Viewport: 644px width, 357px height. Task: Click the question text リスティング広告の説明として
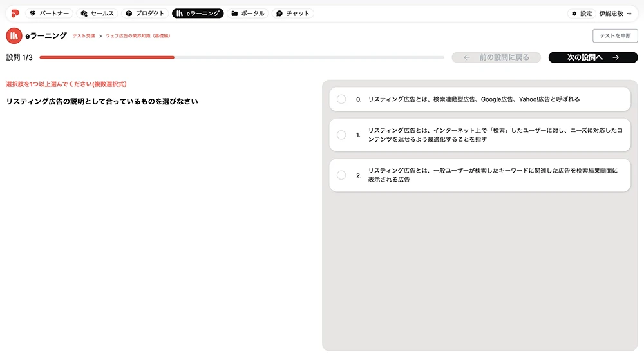[102, 101]
